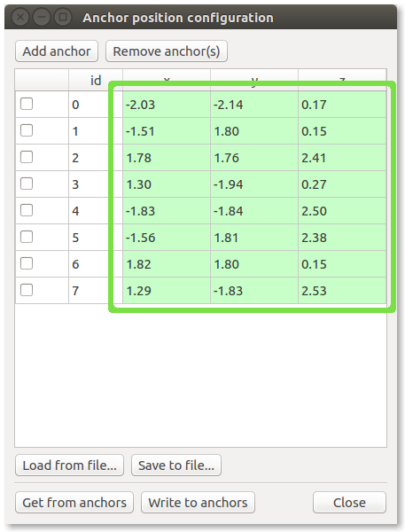This screenshot has height=532, width=405.
Task: Minimize the Anchor position configuration window
Action: [x=42, y=17]
